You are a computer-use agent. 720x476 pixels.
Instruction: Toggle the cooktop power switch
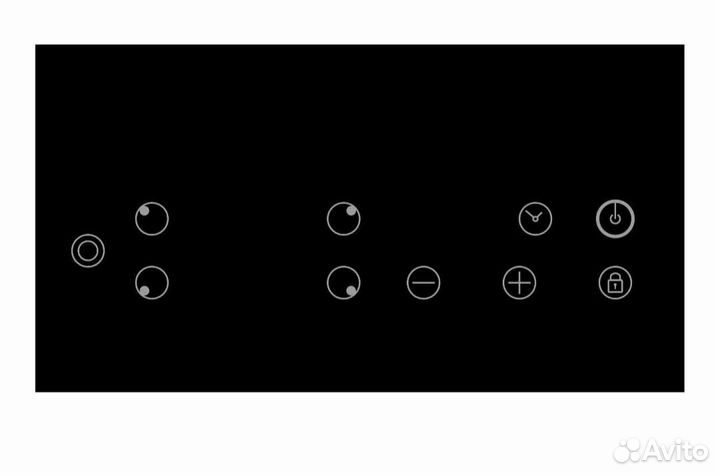click(615, 218)
